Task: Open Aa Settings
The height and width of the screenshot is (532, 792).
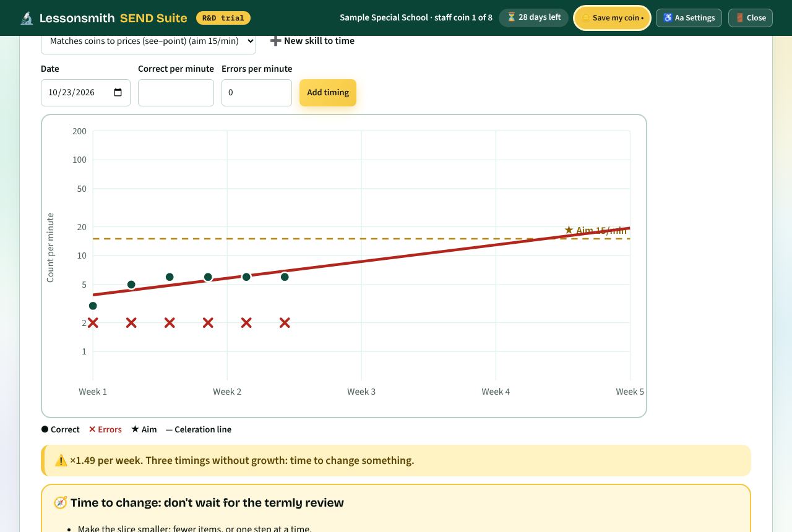Action: pos(689,18)
